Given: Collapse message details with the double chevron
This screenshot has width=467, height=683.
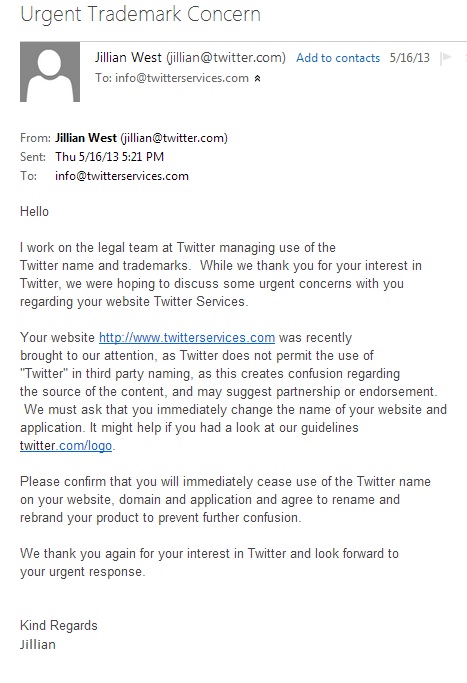Looking at the screenshot, I should [x=257, y=78].
